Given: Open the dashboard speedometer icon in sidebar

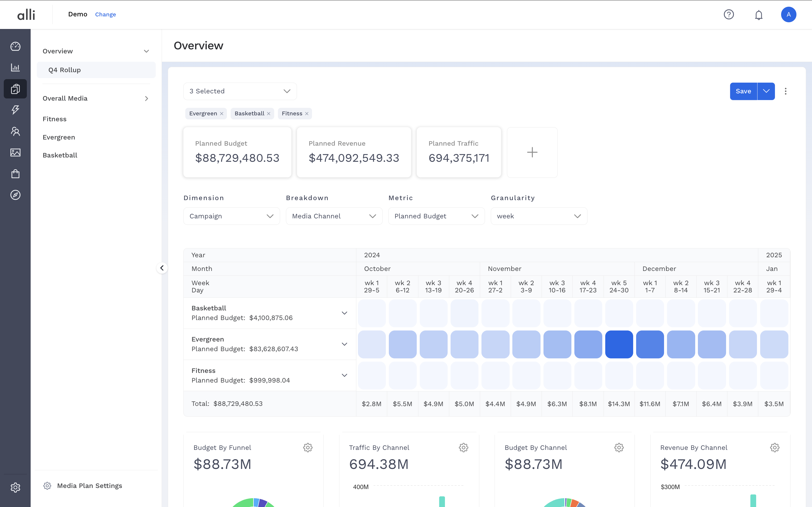Looking at the screenshot, I should [15, 46].
